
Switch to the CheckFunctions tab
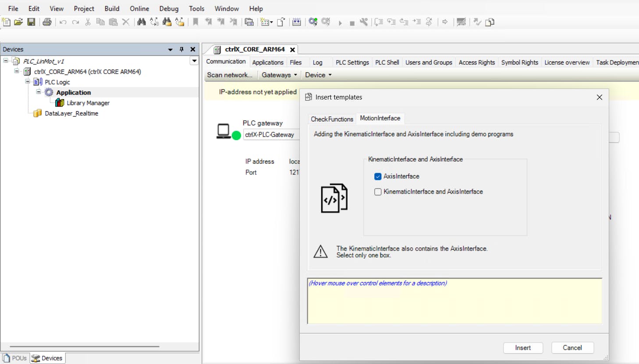[x=332, y=119]
